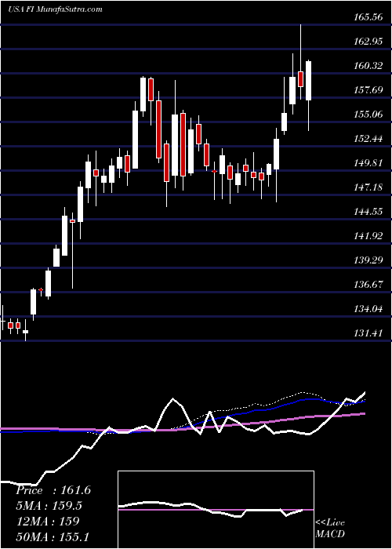Click the 12MA : 159 readout
This screenshot has height=549, width=392.
pyautogui.click(x=48, y=521)
